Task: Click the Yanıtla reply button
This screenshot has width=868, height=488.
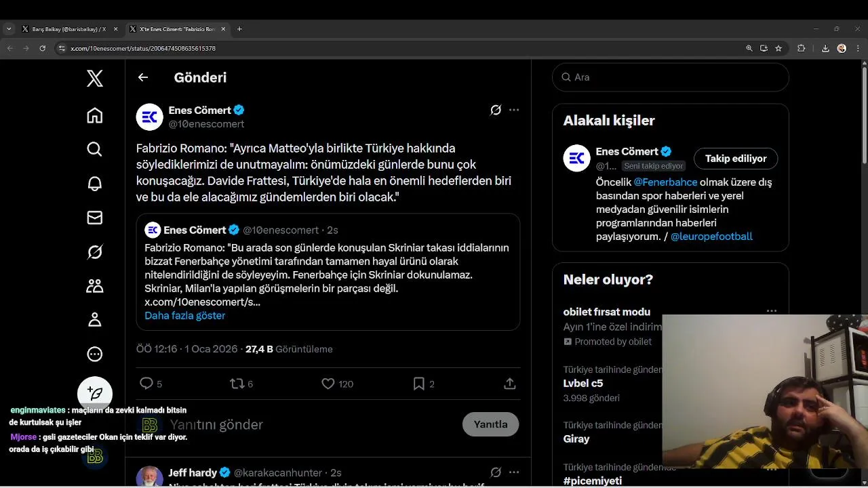Action: pos(490,424)
